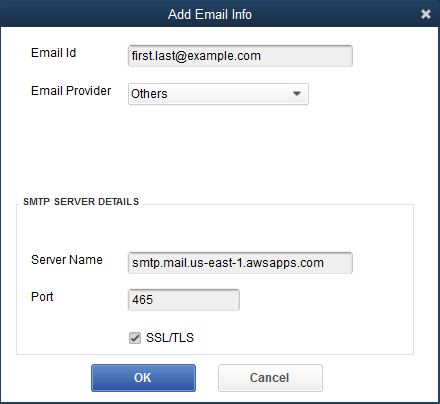Click the 'Email Id' label
Screen dimensions: 440x404
[x=54, y=53]
